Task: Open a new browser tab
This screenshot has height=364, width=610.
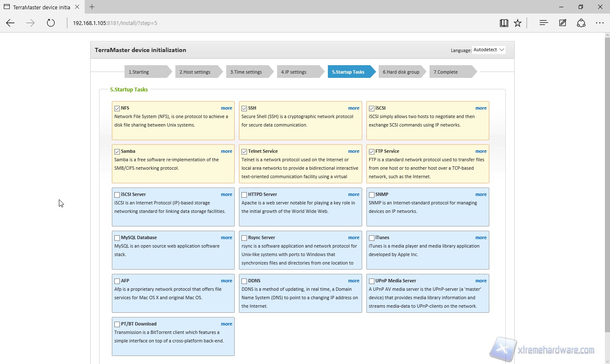Action: click(x=92, y=7)
